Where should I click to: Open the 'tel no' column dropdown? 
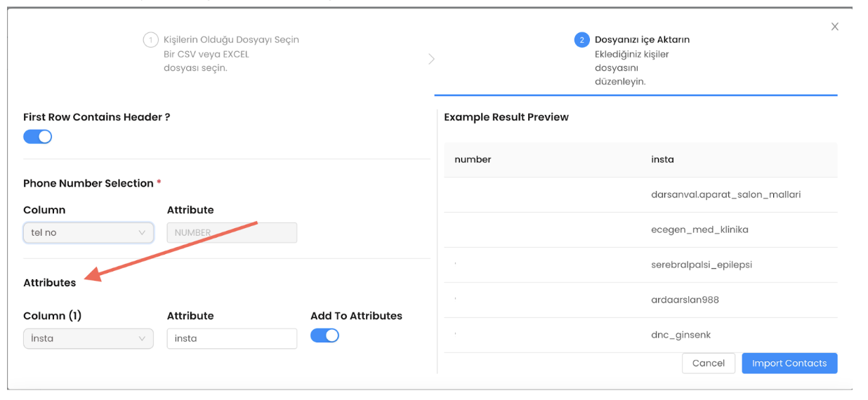88,232
